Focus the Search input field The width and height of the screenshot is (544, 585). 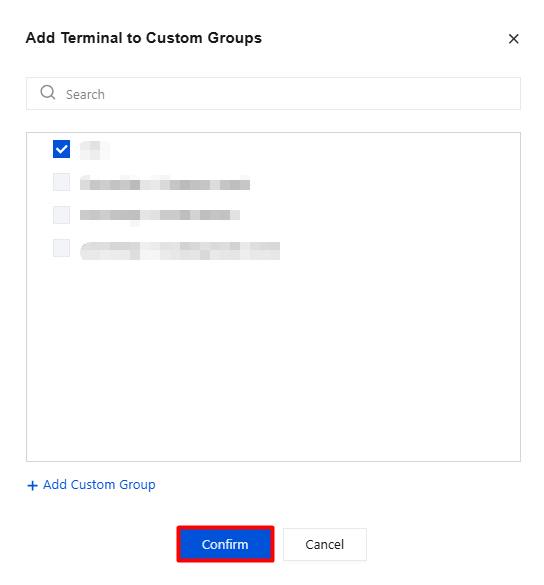[273, 94]
